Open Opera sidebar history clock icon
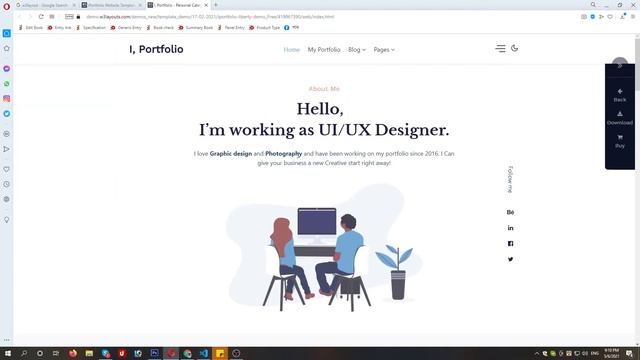The width and height of the screenshot is (640, 360). (x=7, y=184)
